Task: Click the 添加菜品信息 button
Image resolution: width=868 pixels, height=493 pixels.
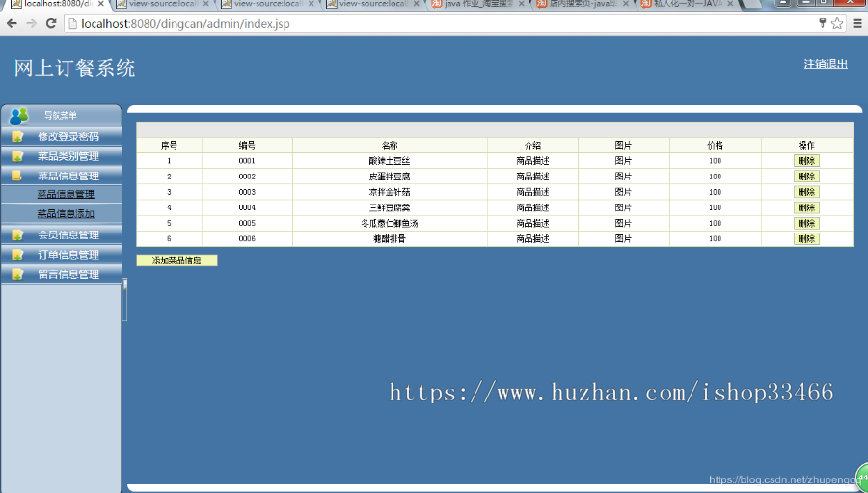Action: coord(176,260)
